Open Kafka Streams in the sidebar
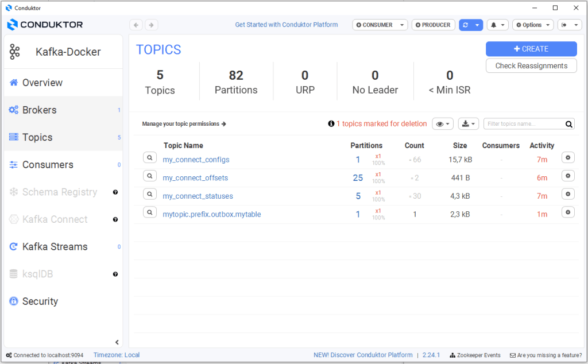This screenshot has width=588, height=364. 55,246
